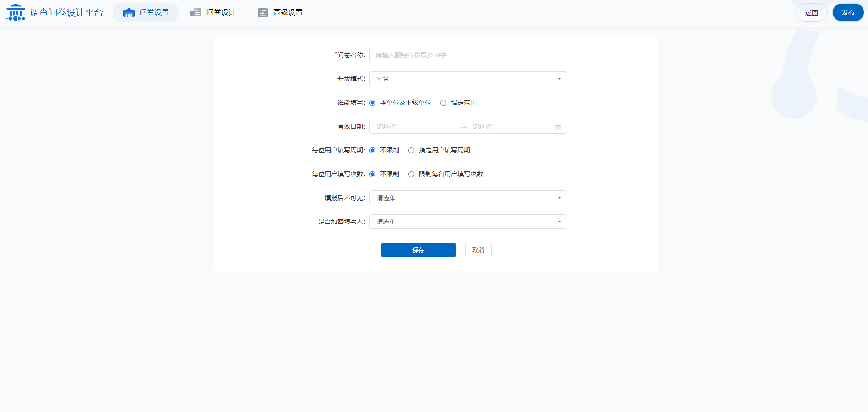The image size is (868, 412).
Task: Expand the 是否加密填写人 dropdown
Action: coord(468,222)
